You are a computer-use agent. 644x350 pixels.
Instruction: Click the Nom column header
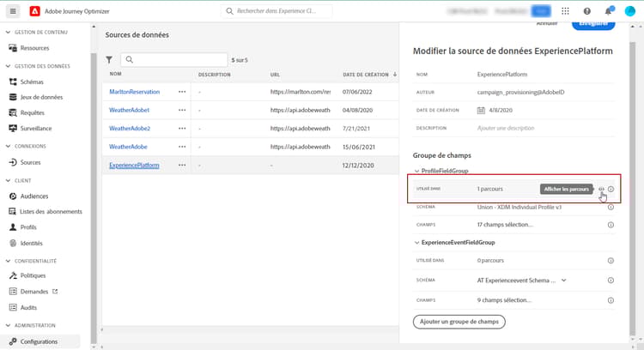[x=115, y=75]
